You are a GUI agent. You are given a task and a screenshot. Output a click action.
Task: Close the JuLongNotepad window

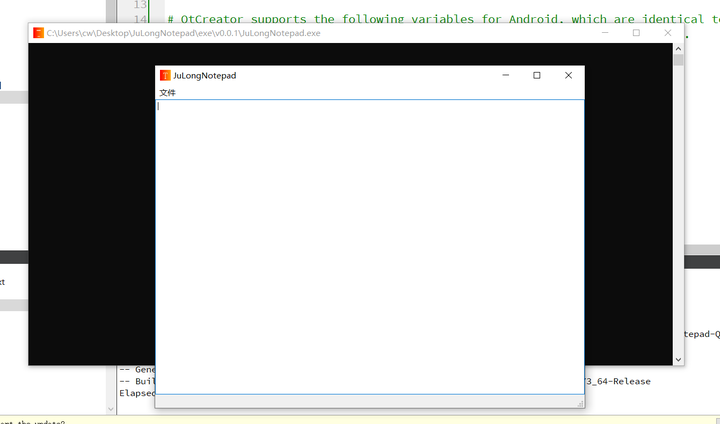(x=568, y=75)
